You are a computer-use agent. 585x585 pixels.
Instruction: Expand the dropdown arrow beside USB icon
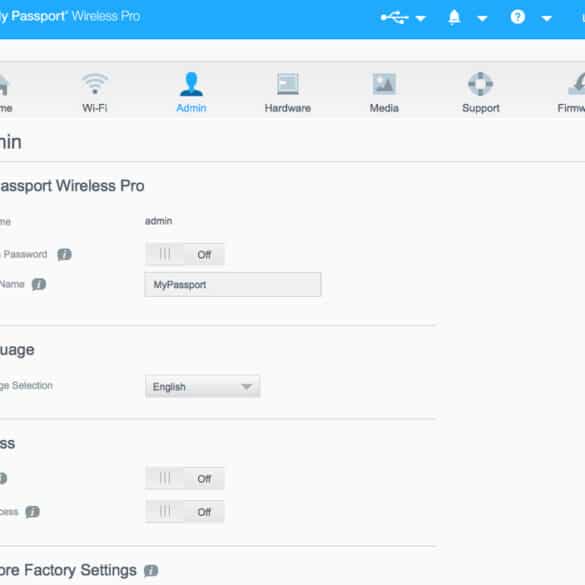point(421,18)
